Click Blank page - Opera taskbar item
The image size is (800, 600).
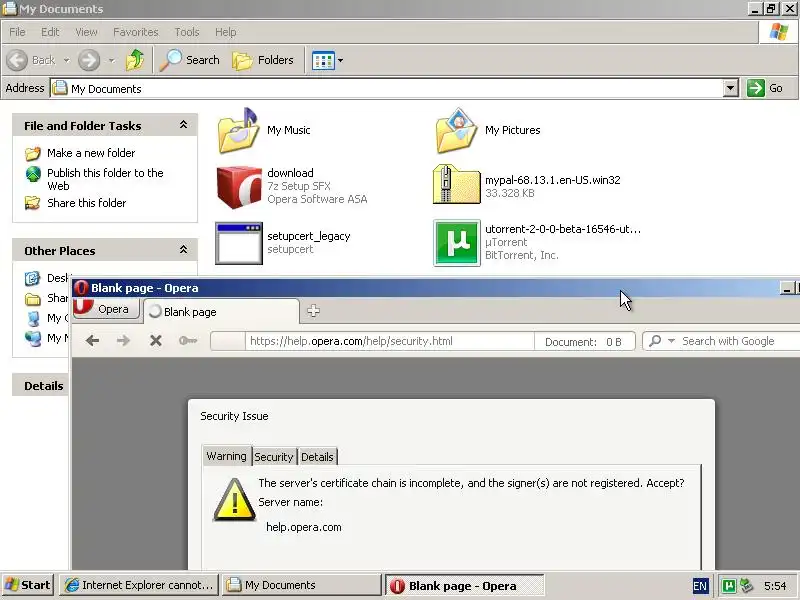click(464, 585)
